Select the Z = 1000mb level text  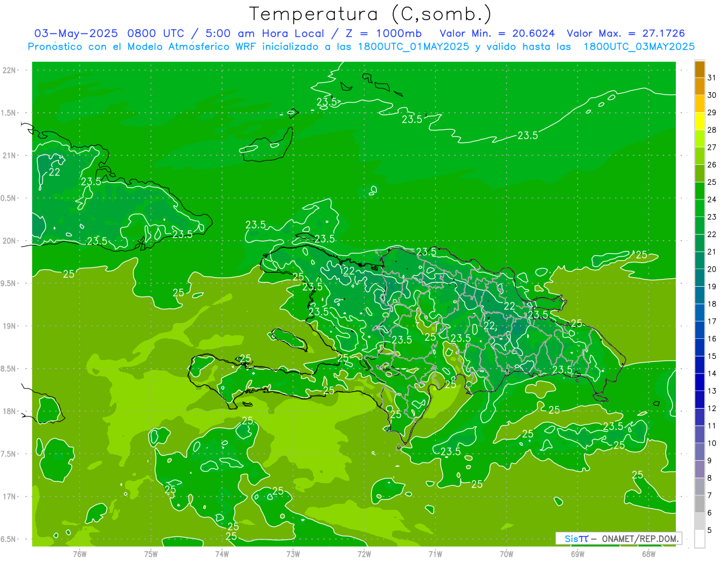[383, 33]
